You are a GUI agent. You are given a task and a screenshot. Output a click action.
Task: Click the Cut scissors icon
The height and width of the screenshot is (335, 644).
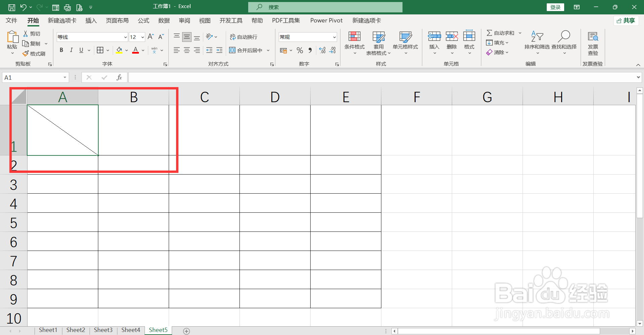tap(25, 34)
